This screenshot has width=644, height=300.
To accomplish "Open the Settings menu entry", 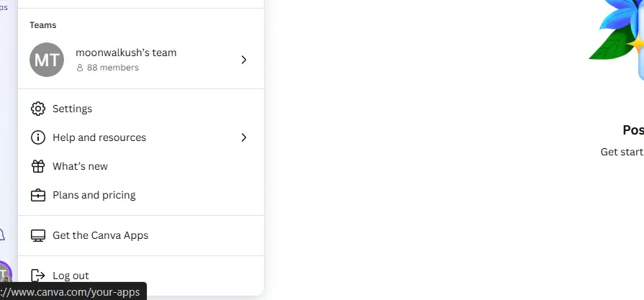I will (x=141, y=109).
